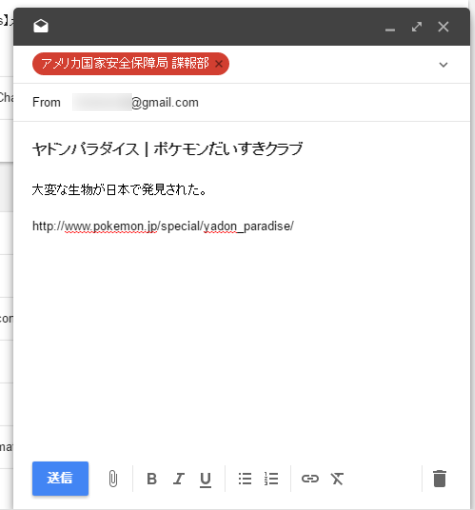Discard draft using the trash icon
The width and height of the screenshot is (475, 510).
coord(439,479)
